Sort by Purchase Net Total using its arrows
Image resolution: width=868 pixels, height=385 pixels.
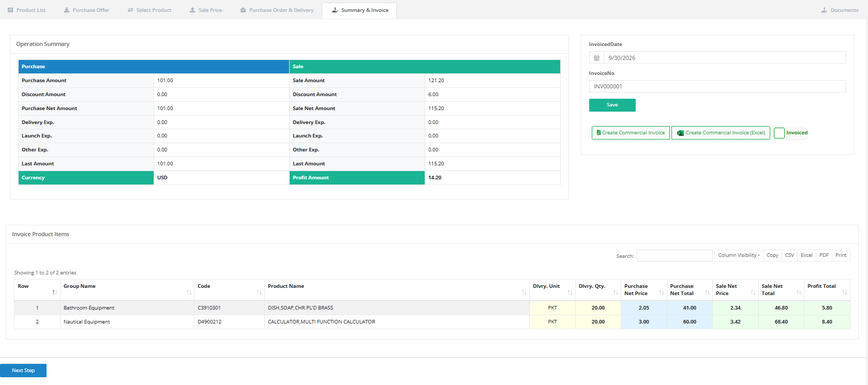pyautogui.click(x=707, y=292)
